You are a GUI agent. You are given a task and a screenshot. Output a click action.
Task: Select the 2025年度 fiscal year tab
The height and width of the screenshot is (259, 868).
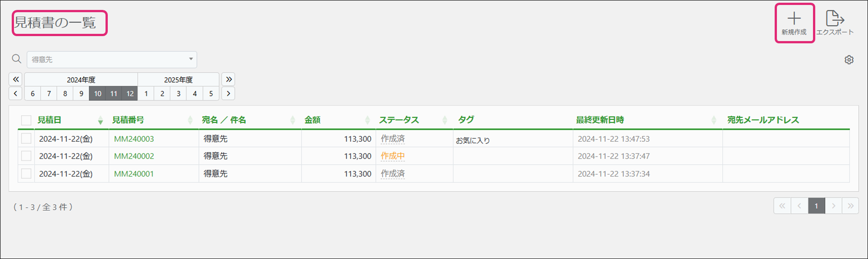(178, 79)
